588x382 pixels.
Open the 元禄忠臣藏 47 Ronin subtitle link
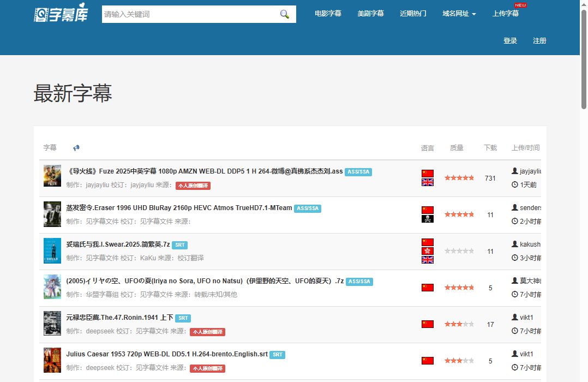click(119, 318)
